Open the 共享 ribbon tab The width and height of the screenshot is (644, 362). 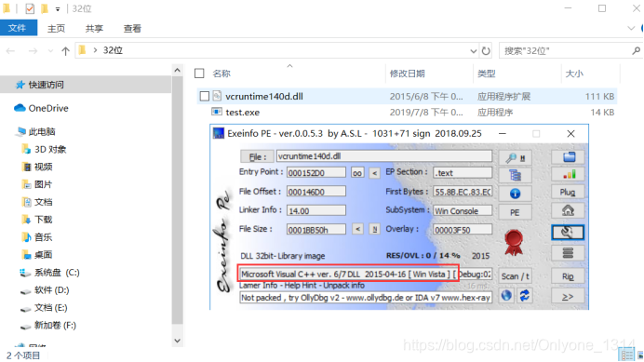[94, 28]
